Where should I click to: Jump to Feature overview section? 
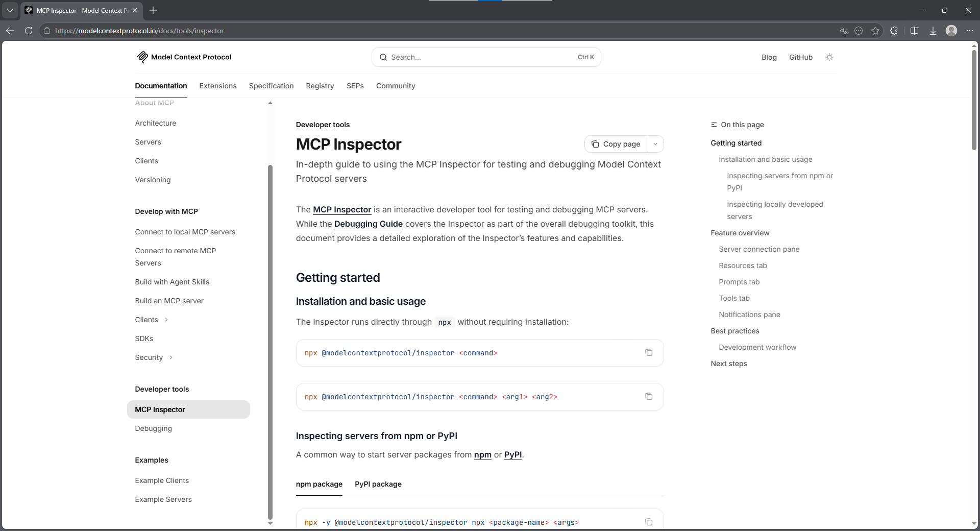[740, 233]
